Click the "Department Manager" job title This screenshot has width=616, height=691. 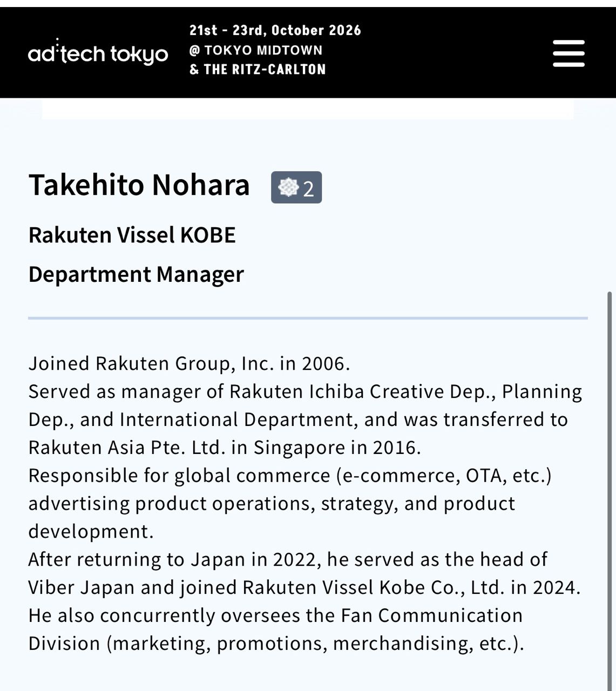pos(136,274)
